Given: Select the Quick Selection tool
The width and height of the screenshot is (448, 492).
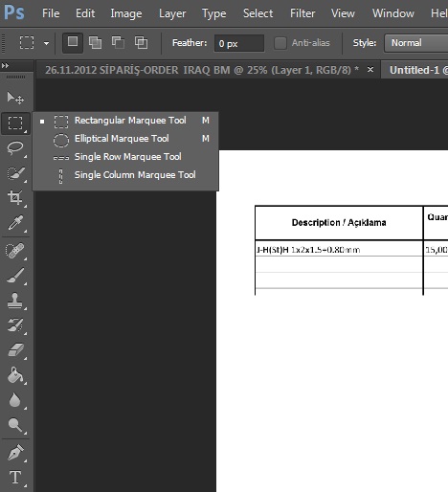Looking at the screenshot, I should (15, 173).
